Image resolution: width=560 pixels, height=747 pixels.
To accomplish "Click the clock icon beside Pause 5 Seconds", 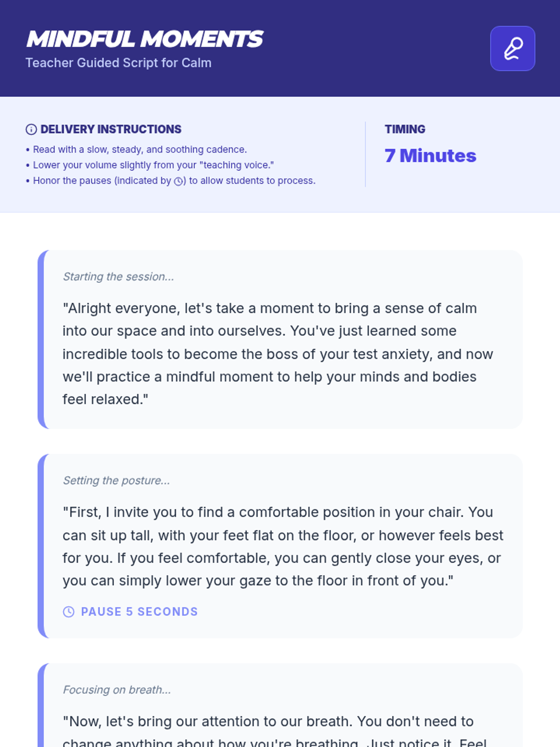I will [x=69, y=612].
